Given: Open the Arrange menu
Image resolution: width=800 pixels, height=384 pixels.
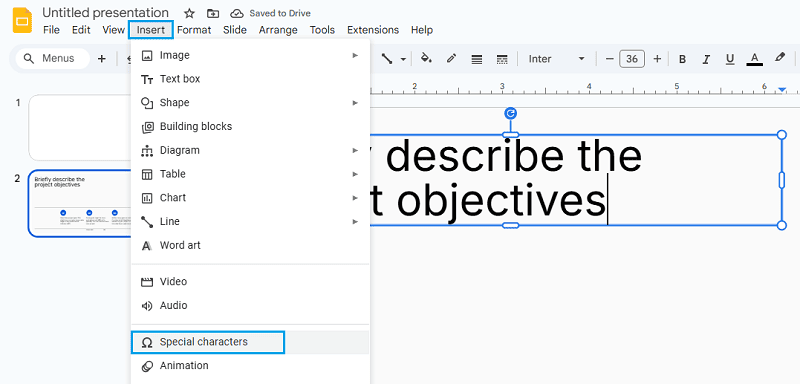Looking at the screenshot, I should pos(278,30).
